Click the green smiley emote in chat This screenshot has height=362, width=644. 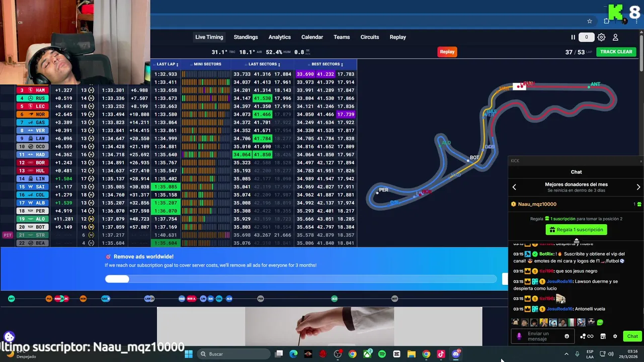coord(600,322)
